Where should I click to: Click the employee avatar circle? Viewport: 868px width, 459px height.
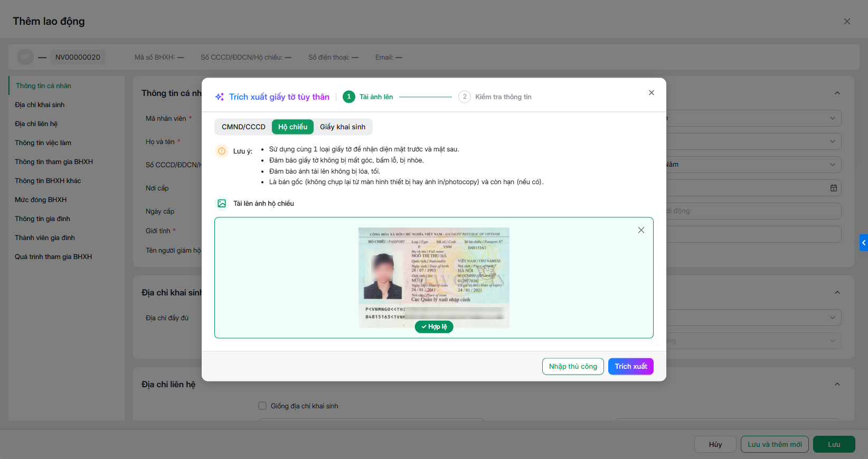point(25,57)
